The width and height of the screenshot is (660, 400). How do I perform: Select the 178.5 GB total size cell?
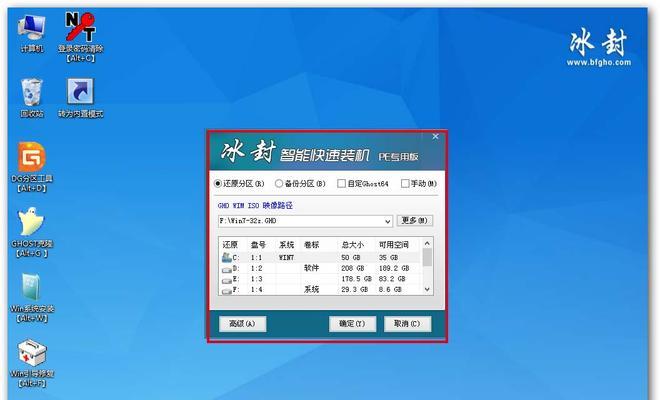[x=357, y=279]
